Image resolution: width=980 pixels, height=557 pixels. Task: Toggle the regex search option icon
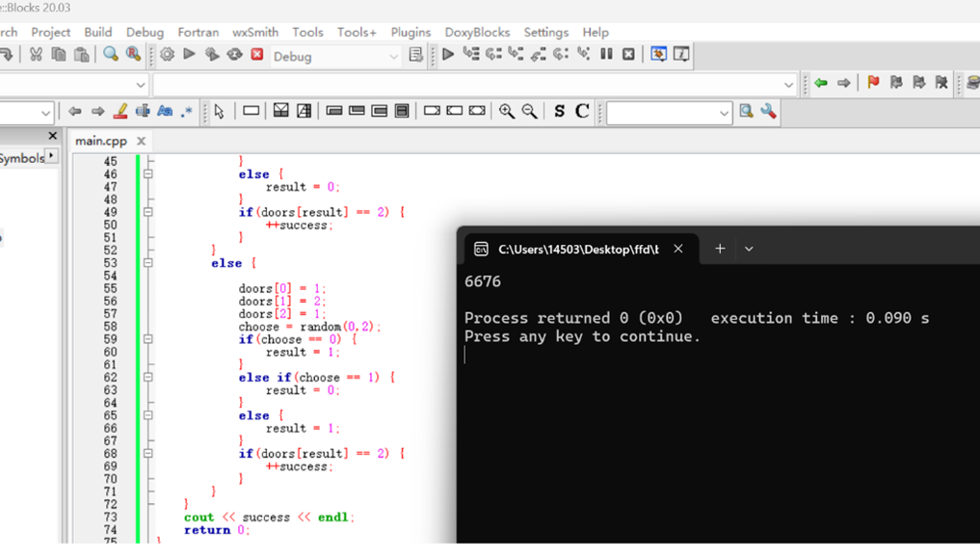187,111
